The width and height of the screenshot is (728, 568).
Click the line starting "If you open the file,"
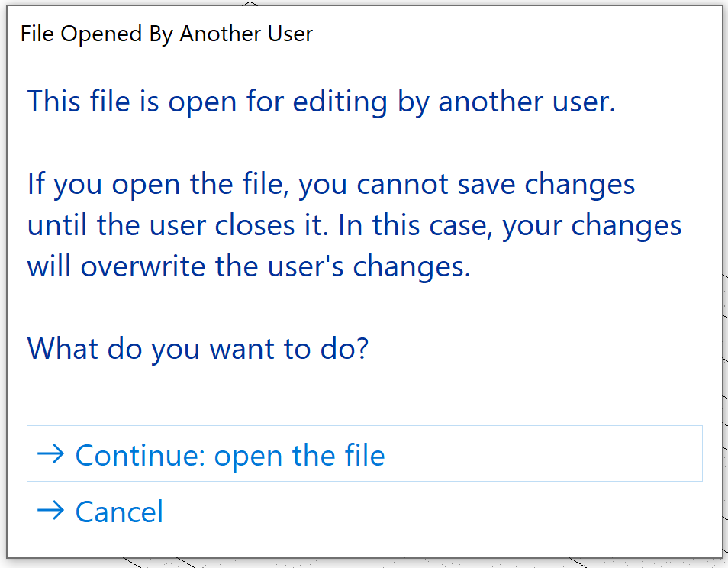pyautogui.click(x=331, y=185)
